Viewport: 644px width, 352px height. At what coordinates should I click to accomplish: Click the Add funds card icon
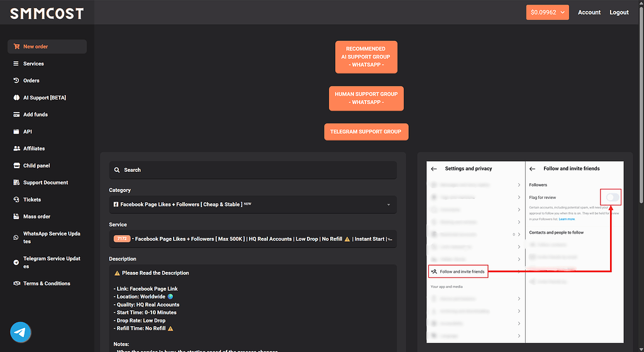(16, 115)
